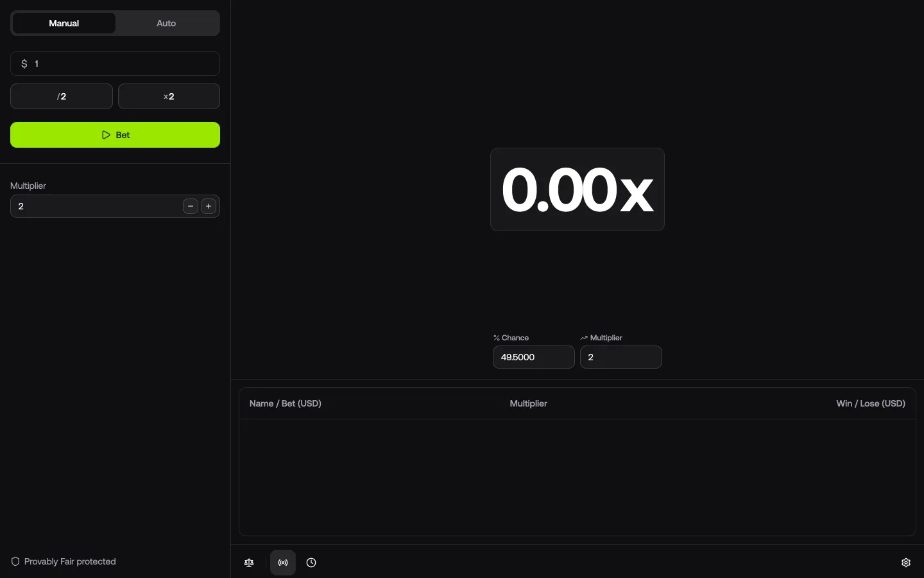The width and height of the screenshot is (924, 578).
Task: Open the fairness scales icon
Action: (x=250, y=563)
